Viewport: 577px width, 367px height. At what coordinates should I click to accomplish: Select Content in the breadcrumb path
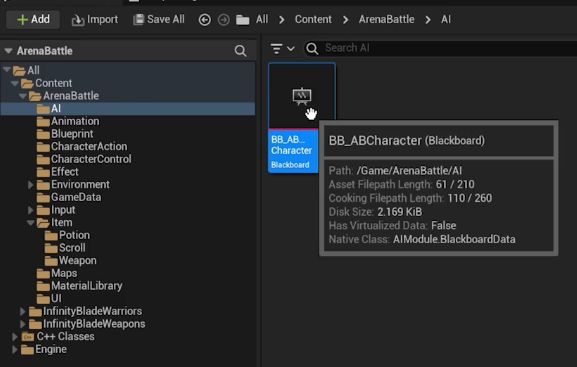click(x=313, y=19)
